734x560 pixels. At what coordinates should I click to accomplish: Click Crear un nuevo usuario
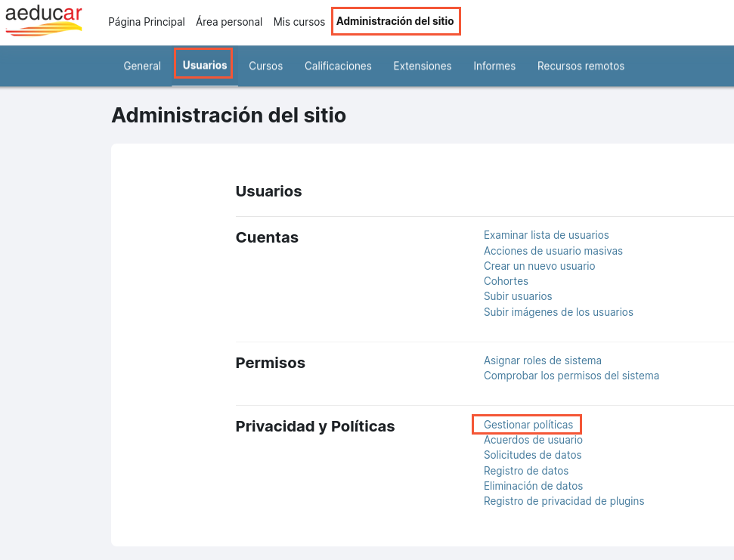[x=539, y=266]
